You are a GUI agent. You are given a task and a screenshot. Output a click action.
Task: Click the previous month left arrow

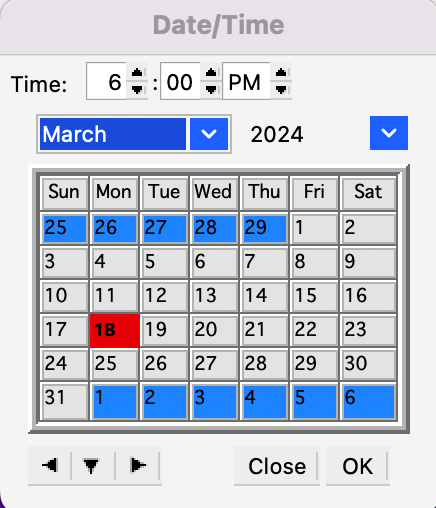[50, 466]
